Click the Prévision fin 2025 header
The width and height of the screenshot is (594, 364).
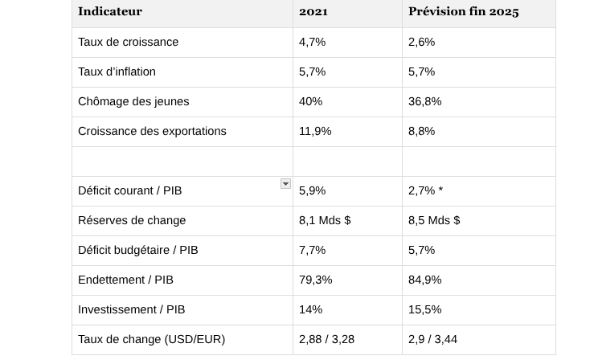pos(463,11)
